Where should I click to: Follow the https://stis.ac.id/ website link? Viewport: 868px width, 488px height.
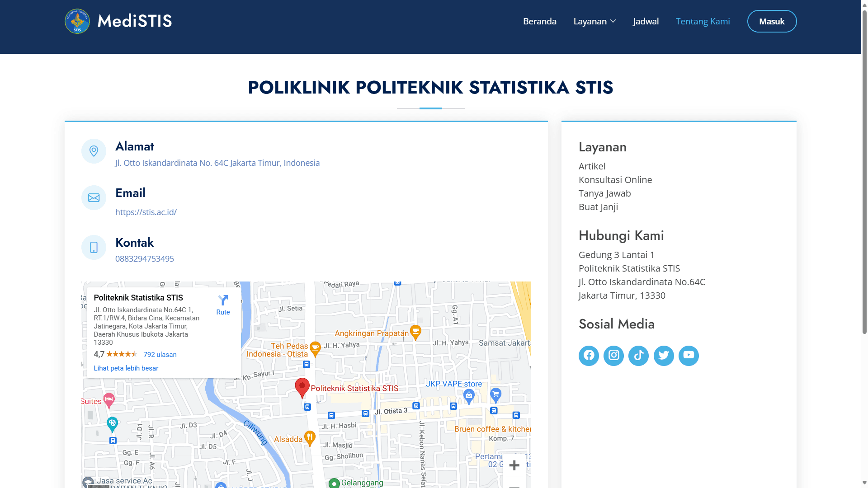(x=146, y=212)
